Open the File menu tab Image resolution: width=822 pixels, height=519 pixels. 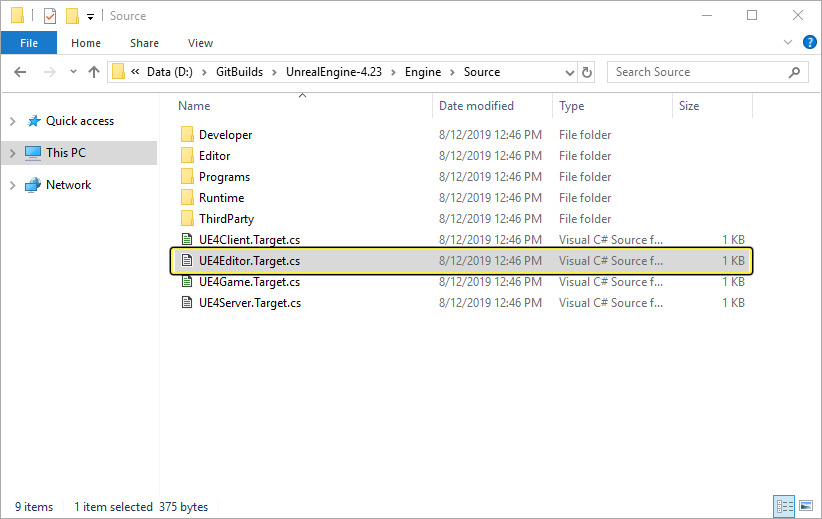(29, 43)
